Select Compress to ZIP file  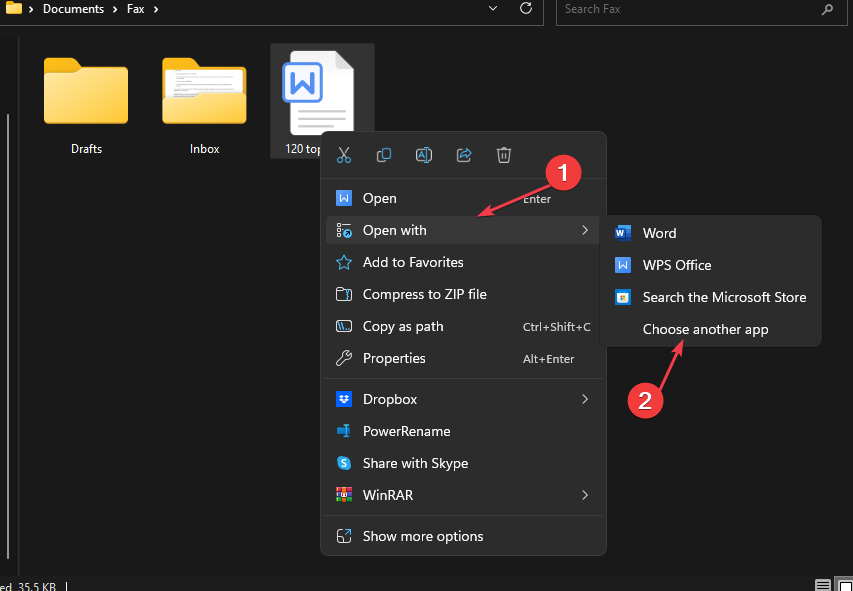(x=424, y=294)
